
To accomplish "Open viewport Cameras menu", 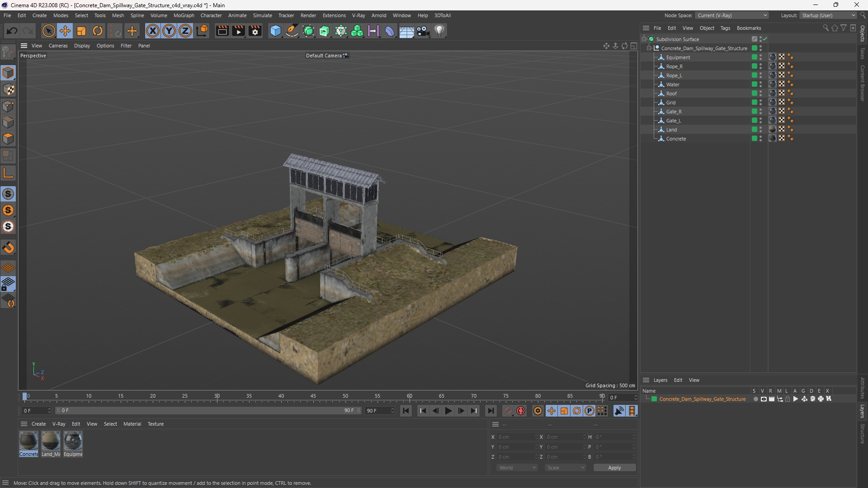I will [x=58, y=46].
